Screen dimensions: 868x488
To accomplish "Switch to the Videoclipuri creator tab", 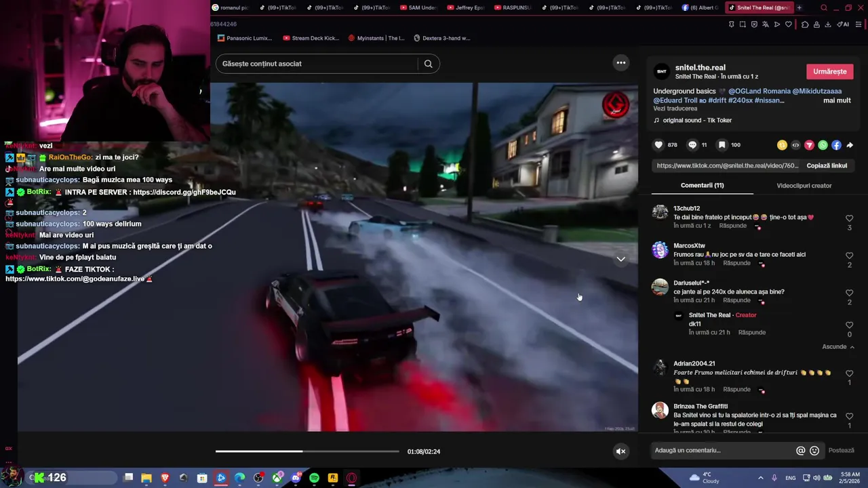I will coord(804,185).
